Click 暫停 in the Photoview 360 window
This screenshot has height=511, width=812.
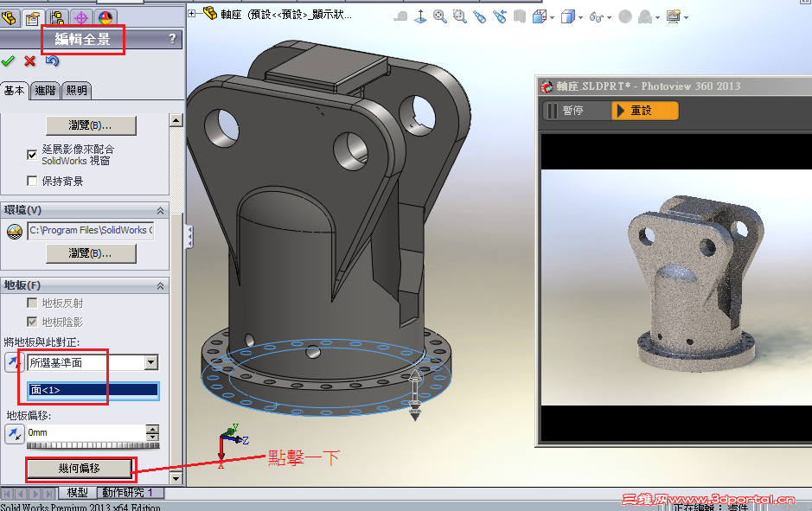tap(577, 111)
